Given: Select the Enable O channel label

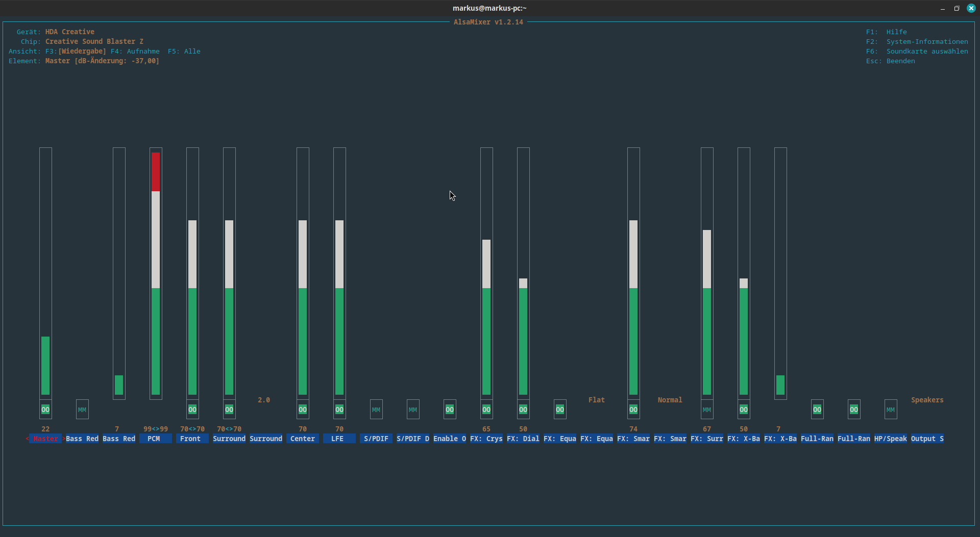Looking at the screenshot, I should (450, 439).
